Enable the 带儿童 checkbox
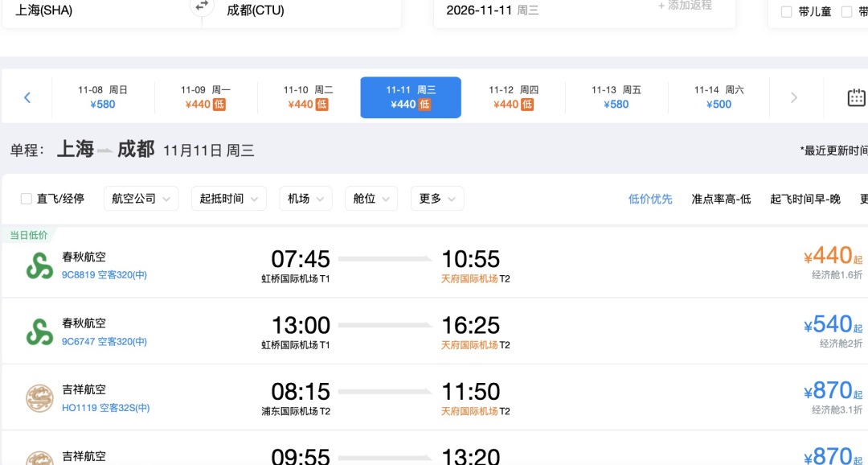The height and width of the screenshot is (465, 868). (786, 12)
